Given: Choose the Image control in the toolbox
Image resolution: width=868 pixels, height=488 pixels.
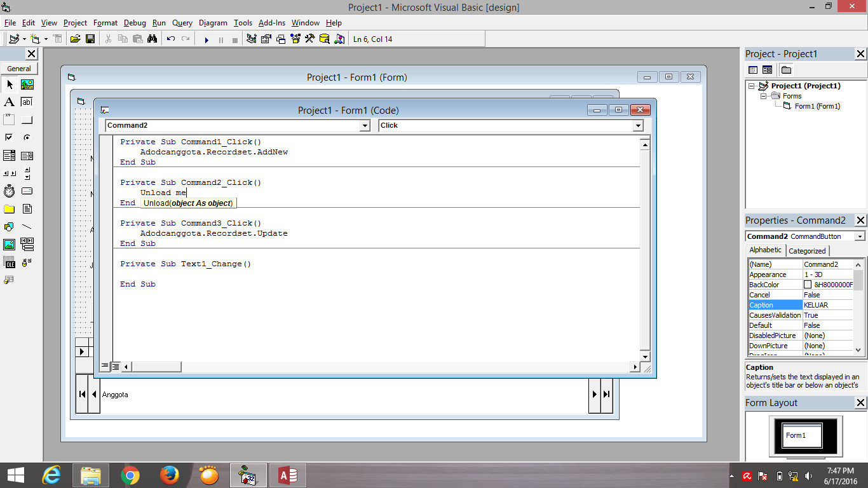Looking at the screenshot, I should [x=10, y=244].
